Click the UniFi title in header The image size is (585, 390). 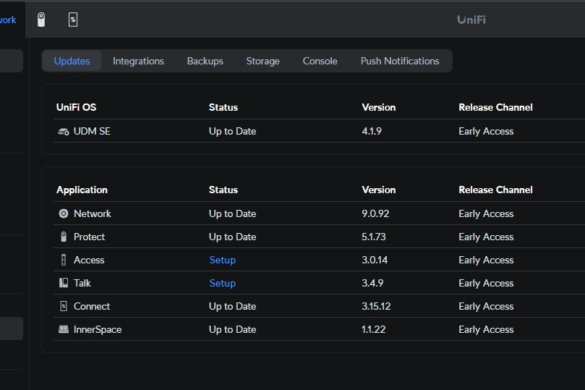[x=472, y=20]
